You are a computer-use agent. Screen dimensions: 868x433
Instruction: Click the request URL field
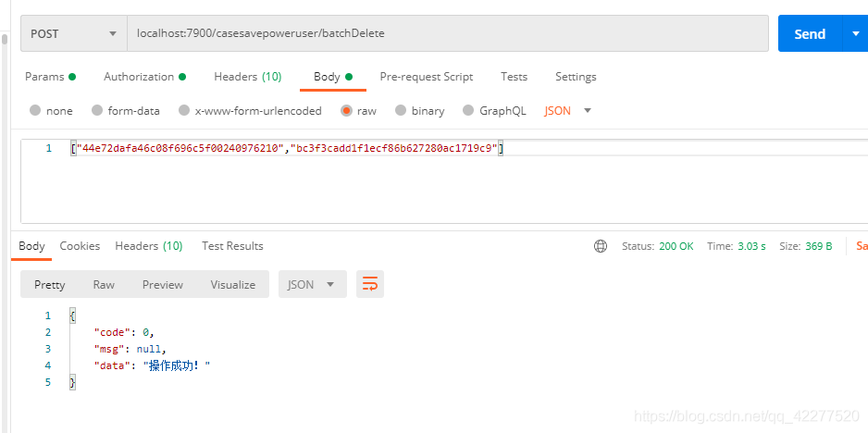[x=447, y=33]
